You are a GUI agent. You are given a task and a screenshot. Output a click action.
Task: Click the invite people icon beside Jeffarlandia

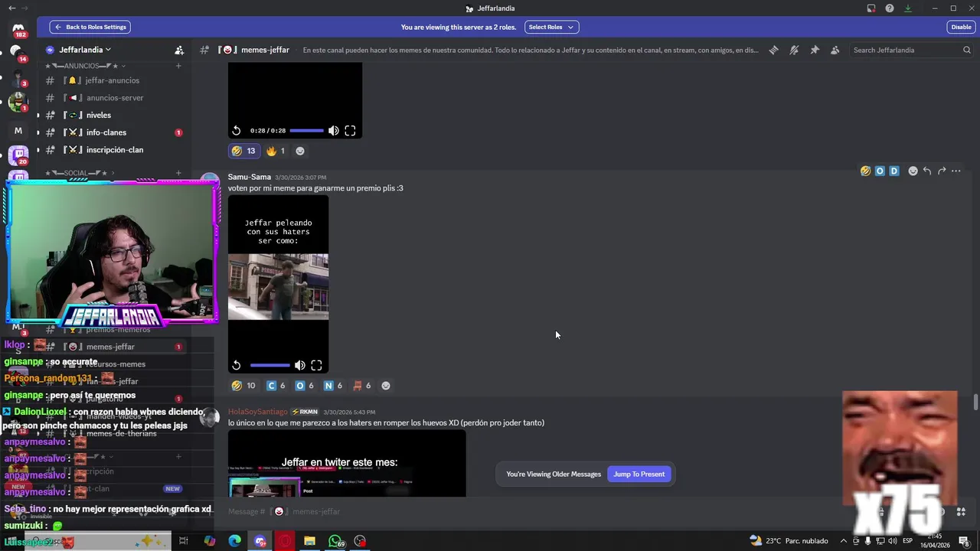coord(179,50)
